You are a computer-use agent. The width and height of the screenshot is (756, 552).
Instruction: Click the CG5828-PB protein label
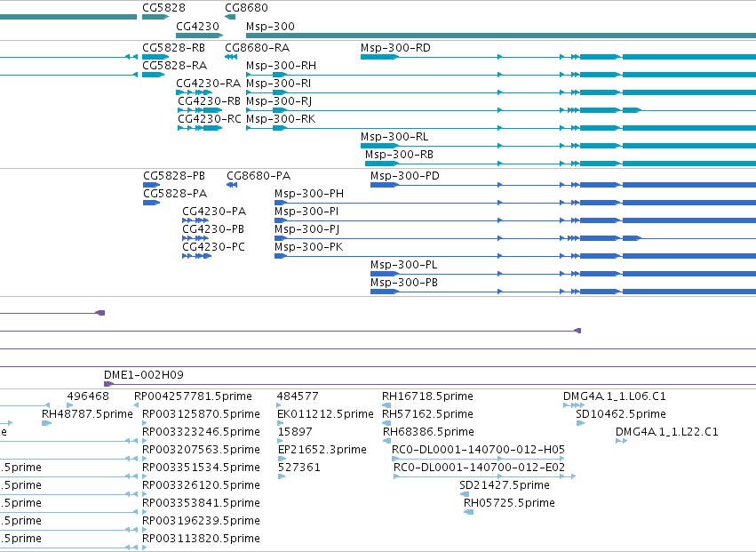174,176
